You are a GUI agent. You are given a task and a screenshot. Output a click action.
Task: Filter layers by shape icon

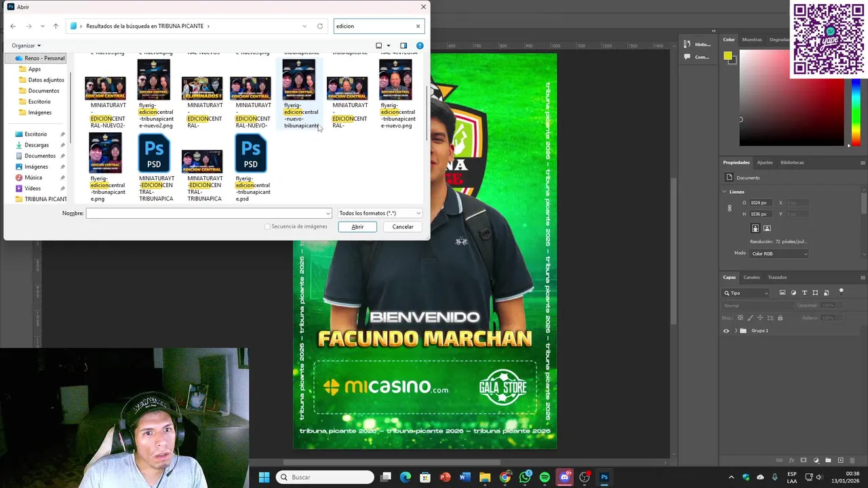coord(815,293)
